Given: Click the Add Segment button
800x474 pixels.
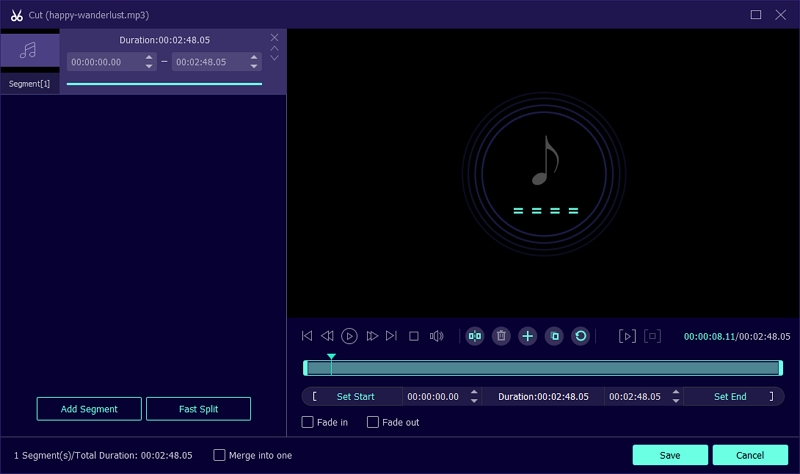Looking at the screenshot, I should [x=89, y=409].
